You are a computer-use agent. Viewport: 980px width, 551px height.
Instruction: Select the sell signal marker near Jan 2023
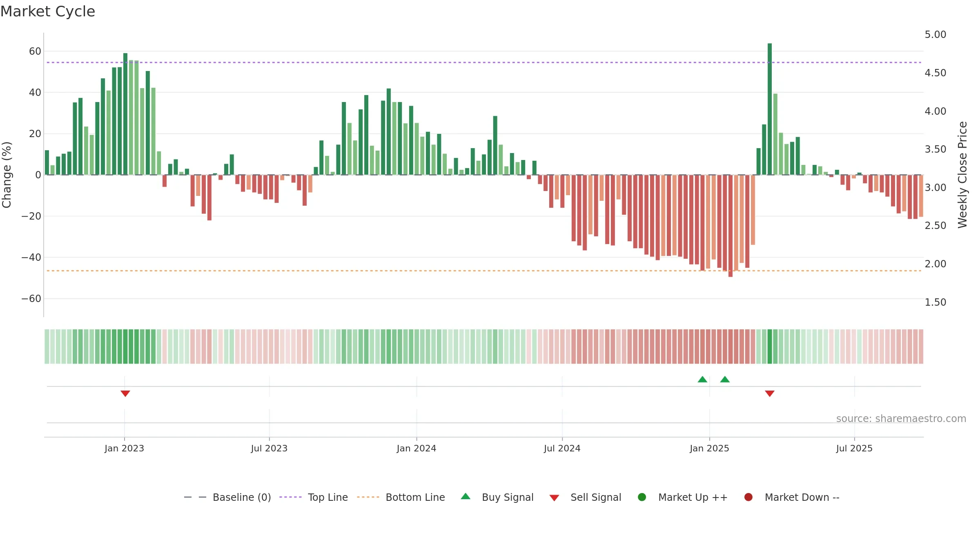point(125,393)
